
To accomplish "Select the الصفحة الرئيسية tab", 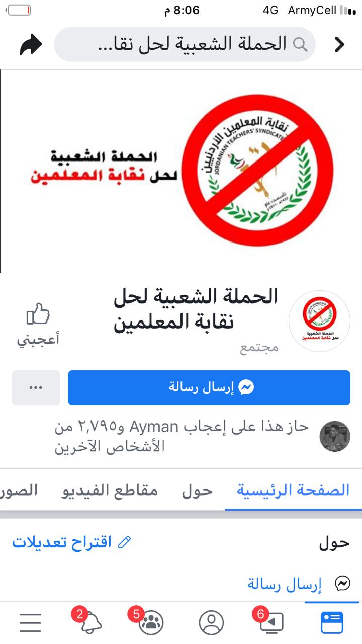I will [x=293, y=490].
